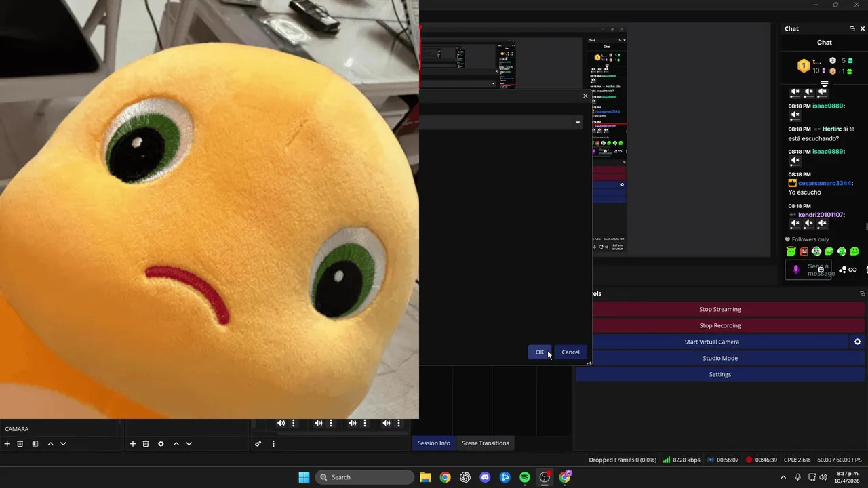Click gold rank 1 badge in chat leaderboard
Viewport: 868px width, 488px height.
[804, 66]
